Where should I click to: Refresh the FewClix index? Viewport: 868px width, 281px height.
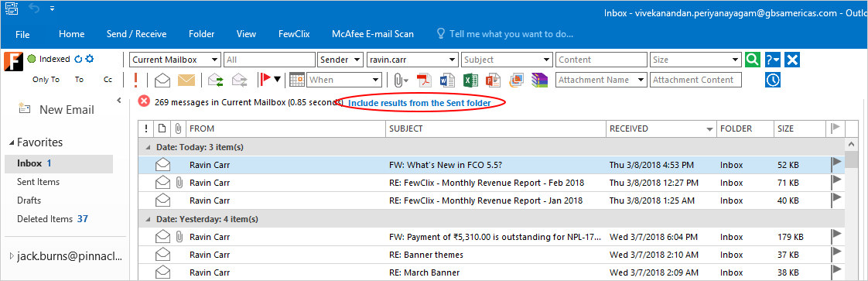click(78, 59)
